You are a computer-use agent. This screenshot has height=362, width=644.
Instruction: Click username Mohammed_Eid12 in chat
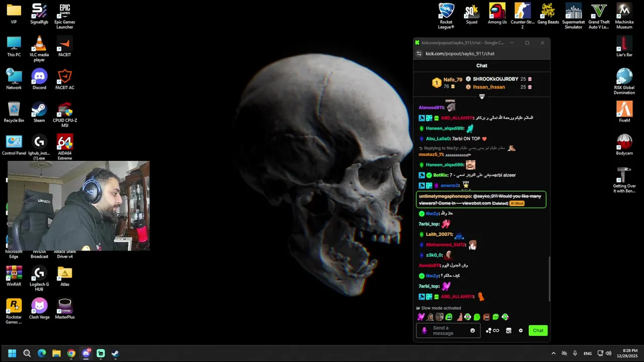[x=445, y=245]
